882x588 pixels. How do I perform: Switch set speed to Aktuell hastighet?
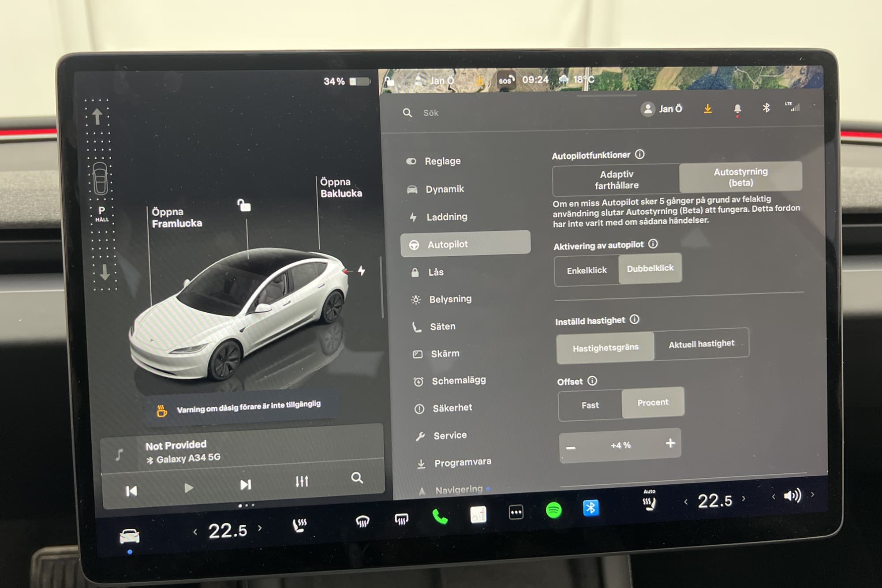pos(701,344)
